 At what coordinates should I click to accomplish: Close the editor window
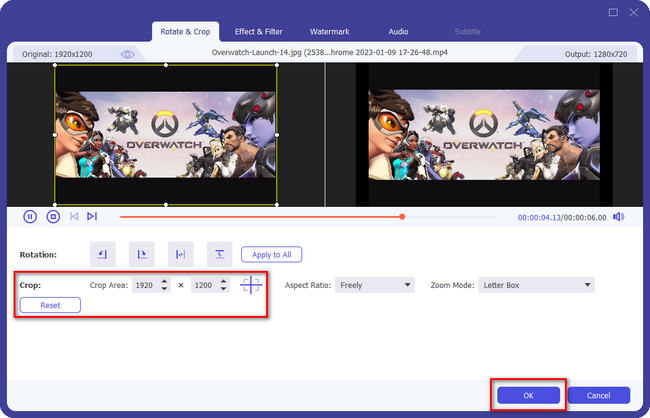633,12
